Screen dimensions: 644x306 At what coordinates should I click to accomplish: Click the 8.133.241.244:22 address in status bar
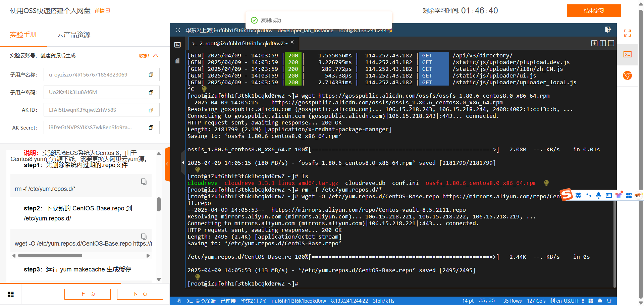[350, 301]
